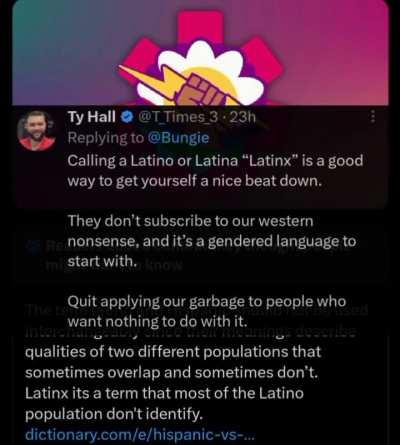Open the purple gradient banner image
The height and width of the screenshot is (445, 400).
point(200,53)
